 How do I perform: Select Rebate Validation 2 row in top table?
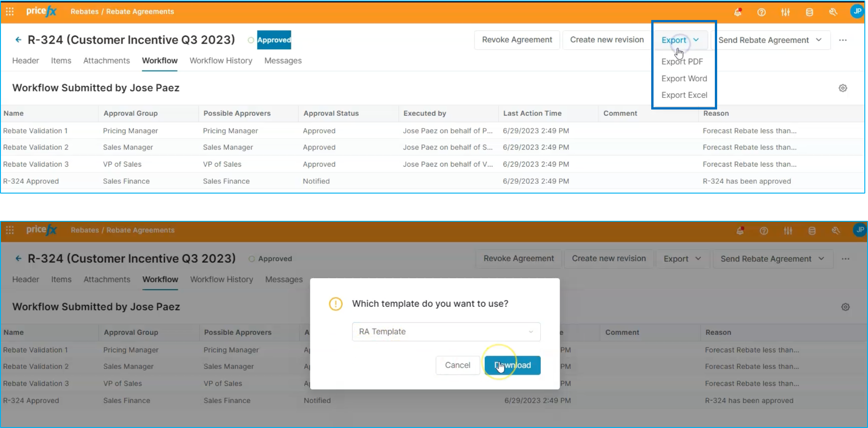point(432,147)
